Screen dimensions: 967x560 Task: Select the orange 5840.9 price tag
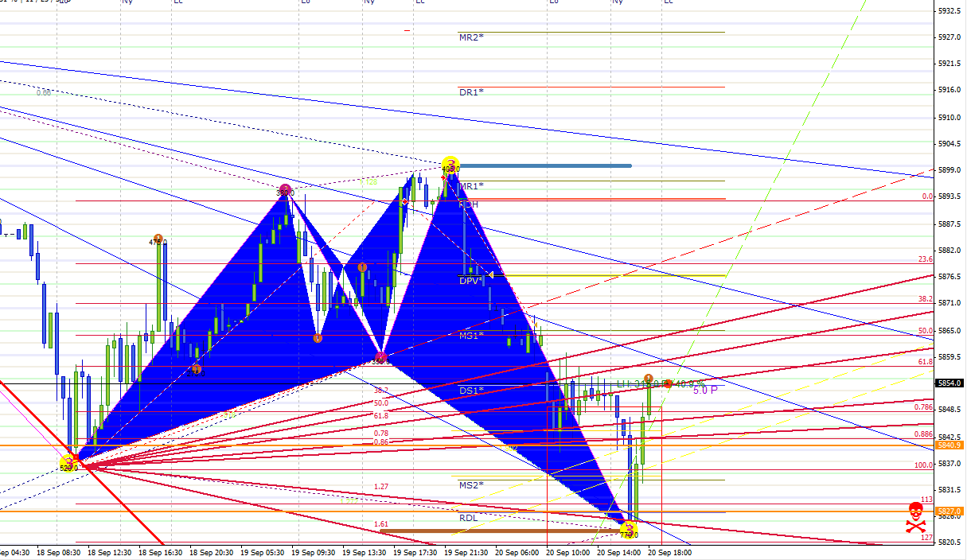[x=949, y=445]
